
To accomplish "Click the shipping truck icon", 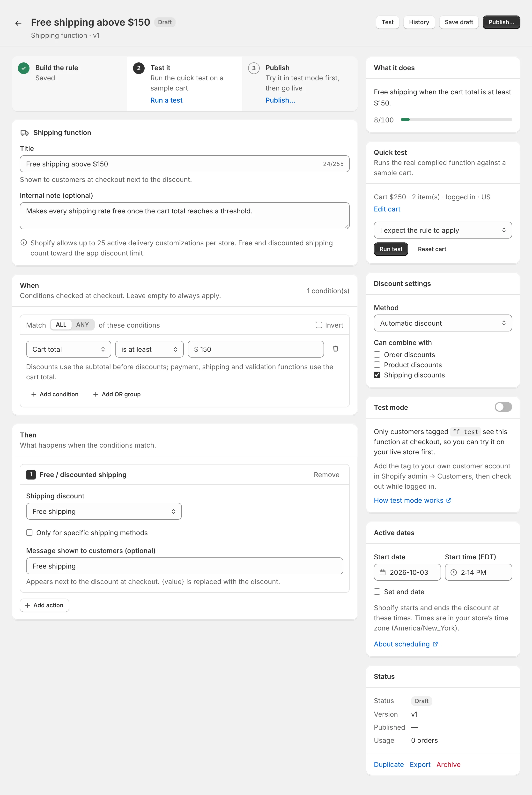I will pyautogui.click(x=24, y=133).
